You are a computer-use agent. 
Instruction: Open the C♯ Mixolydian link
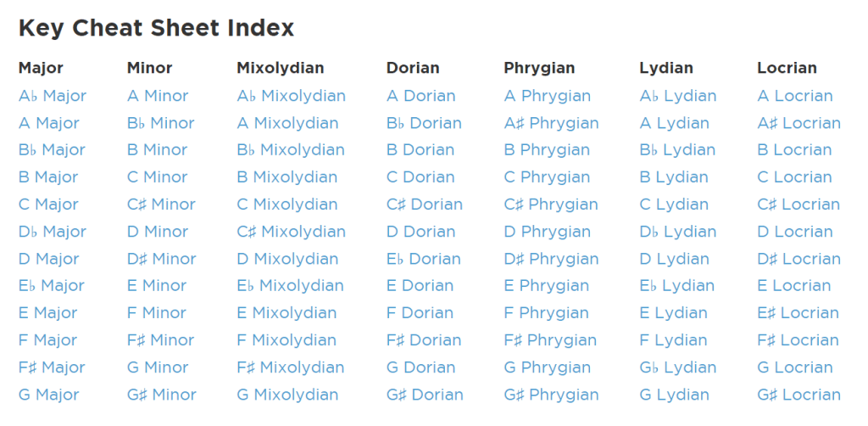291,232
